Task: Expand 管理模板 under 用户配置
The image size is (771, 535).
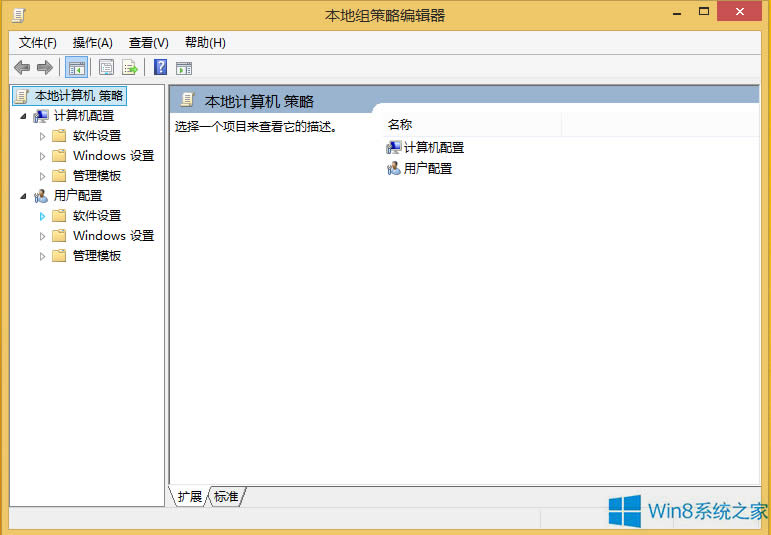Action: (x=42, y=256)
